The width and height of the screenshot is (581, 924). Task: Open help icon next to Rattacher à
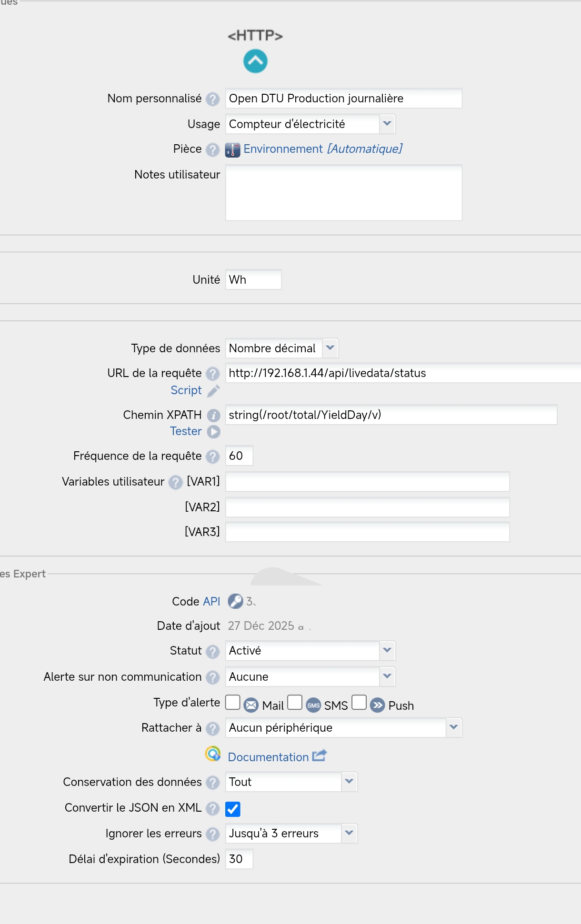tap(212, 728)
